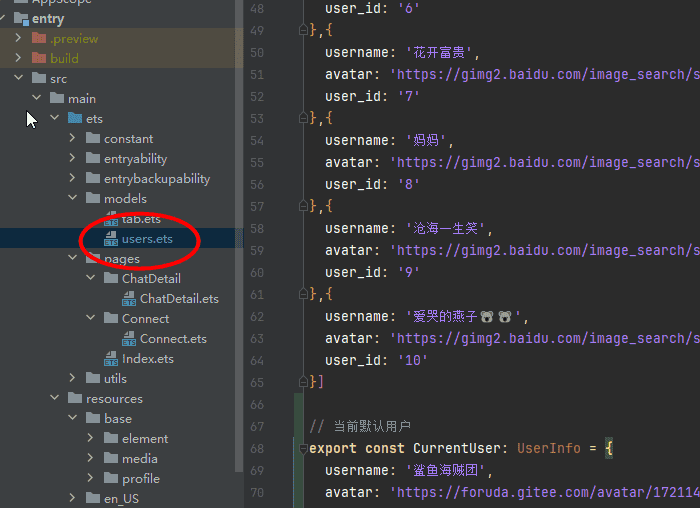The image size is (700, 508).
Task: Select the entryability folder
Action: pos(135,159)
